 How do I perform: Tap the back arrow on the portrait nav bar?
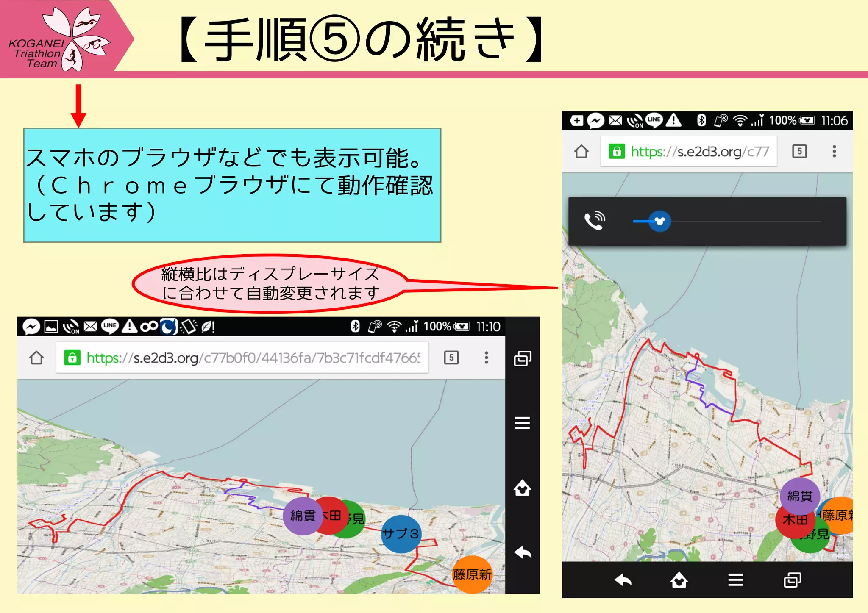623,580
